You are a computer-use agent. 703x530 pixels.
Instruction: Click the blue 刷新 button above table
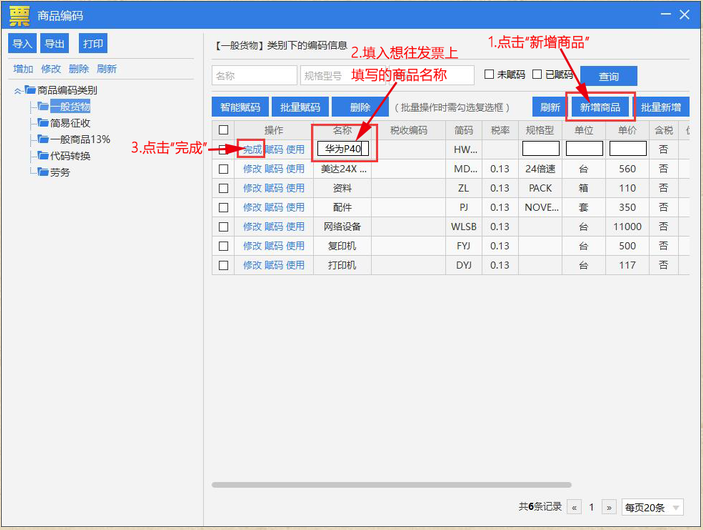coord(550,107)
